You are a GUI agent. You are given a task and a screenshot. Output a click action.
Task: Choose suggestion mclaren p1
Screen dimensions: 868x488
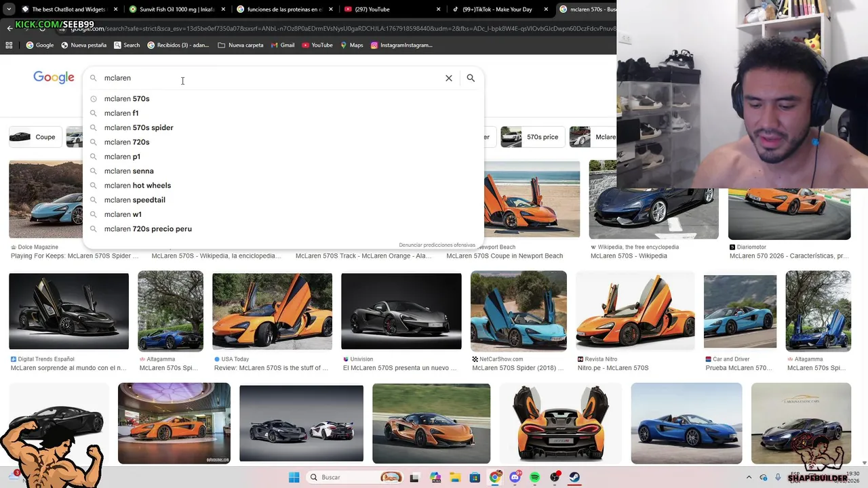pos(283,157)
